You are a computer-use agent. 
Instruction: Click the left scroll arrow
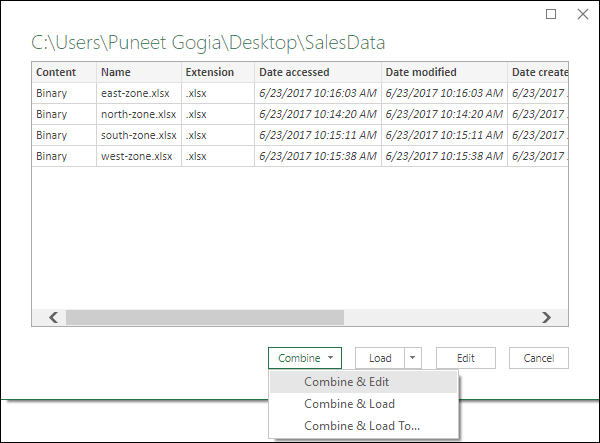point(54,317)
